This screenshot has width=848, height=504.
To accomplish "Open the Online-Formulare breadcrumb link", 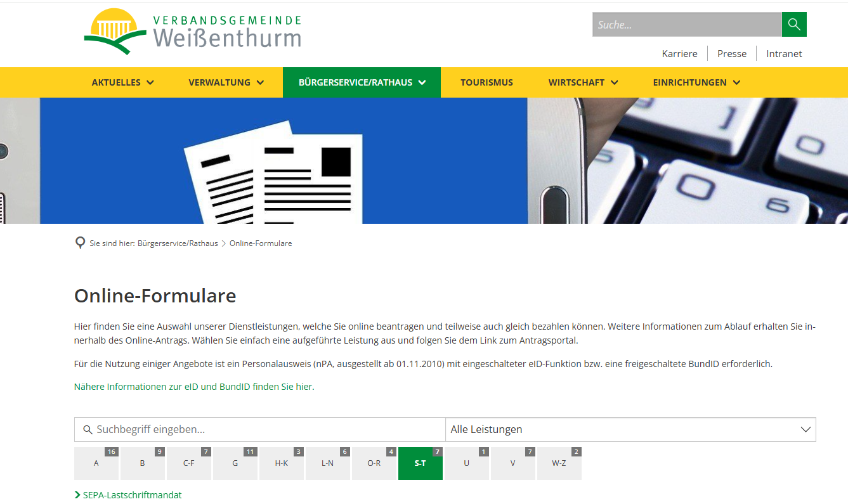I will point(261,243).
